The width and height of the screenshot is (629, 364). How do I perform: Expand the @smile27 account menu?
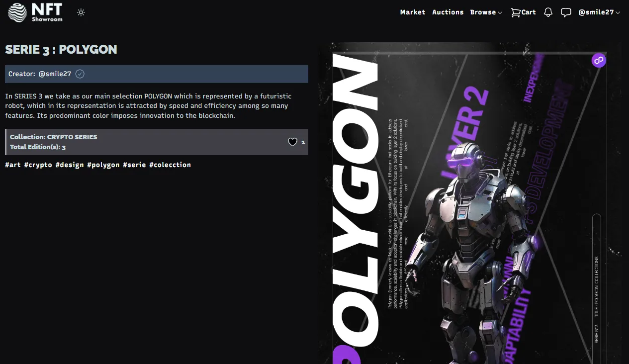pos(599,12)
